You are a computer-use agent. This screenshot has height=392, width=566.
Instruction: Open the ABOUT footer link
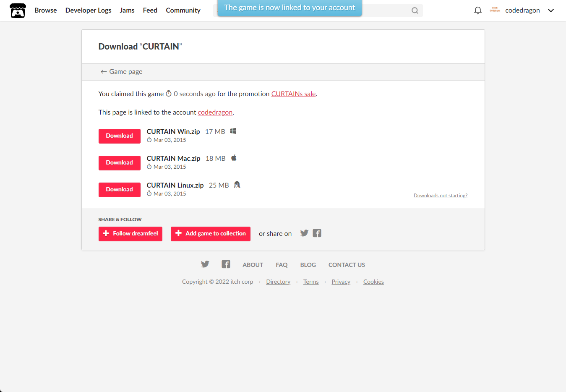[253, 265]
